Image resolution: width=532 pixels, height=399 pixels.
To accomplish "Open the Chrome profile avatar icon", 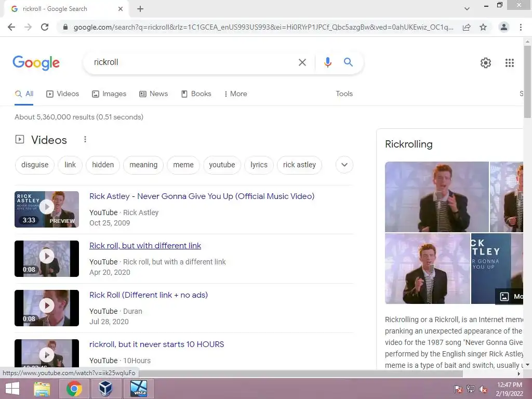I will pyautogui.click(x=504, y=27).
